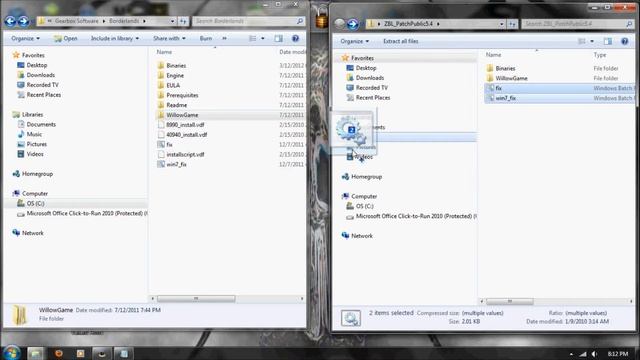Select Binaries folder in ZBL_PatchPublic window
Screen dimensions: 640x360
click(x=505, y=69)
